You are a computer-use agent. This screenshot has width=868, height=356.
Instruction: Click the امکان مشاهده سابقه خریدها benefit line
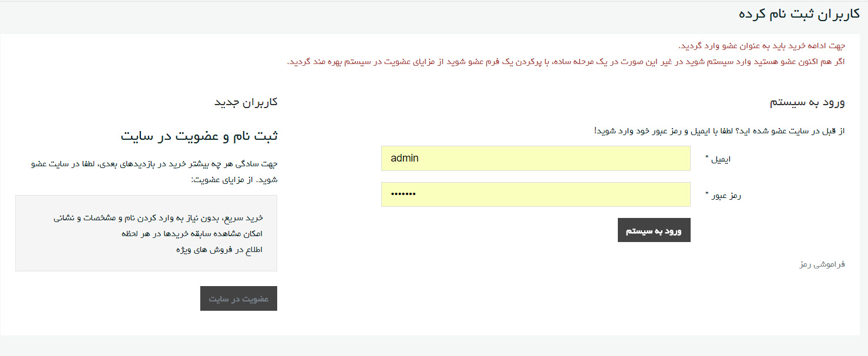point(192,234)
